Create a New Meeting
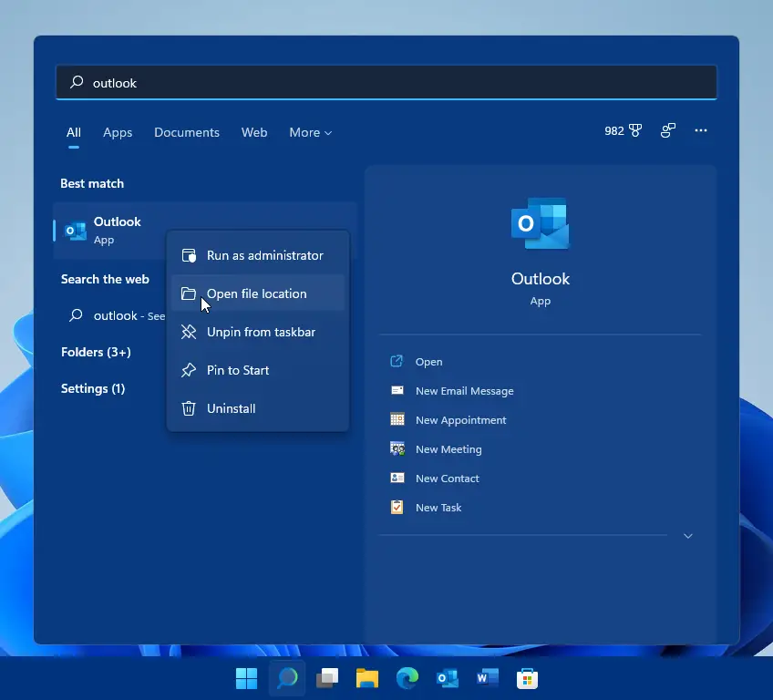Screen dimensions: 773x700 436,449
